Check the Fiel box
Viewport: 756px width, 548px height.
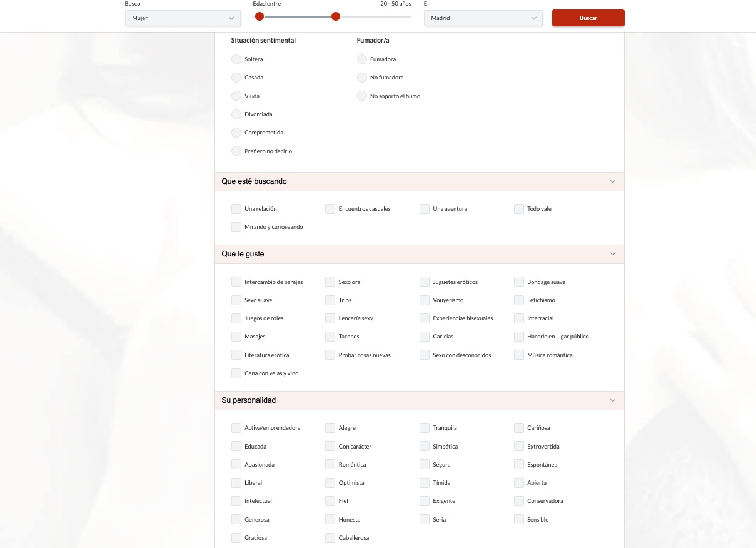pos(330,501)
